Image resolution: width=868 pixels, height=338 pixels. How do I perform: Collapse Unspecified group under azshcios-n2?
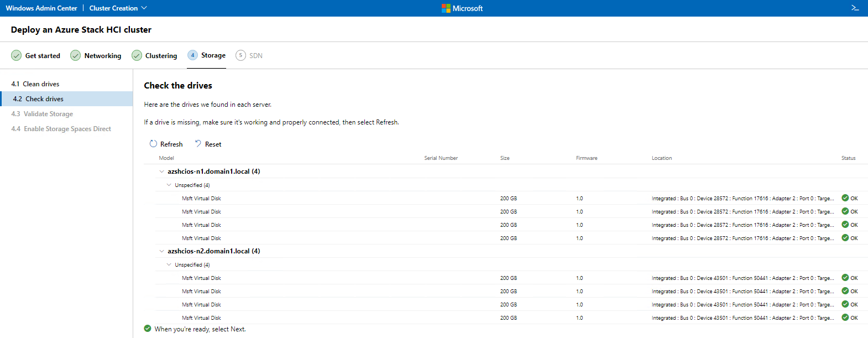(169, 265)
